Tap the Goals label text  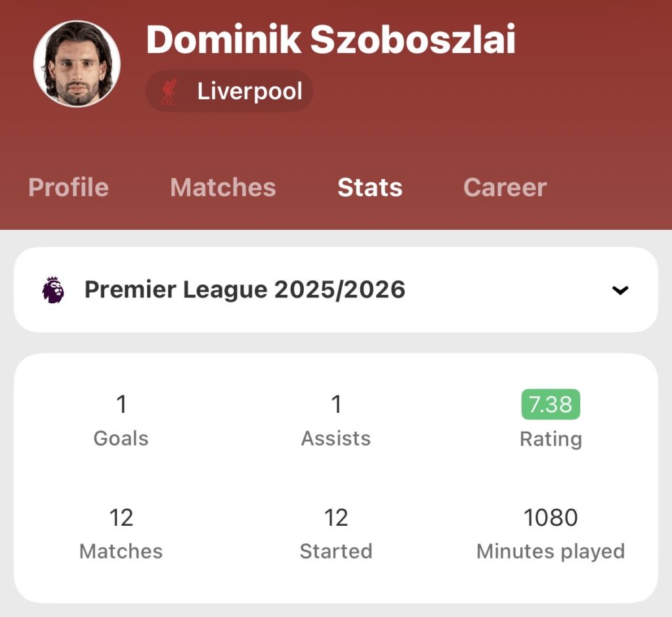coord(121,438)
